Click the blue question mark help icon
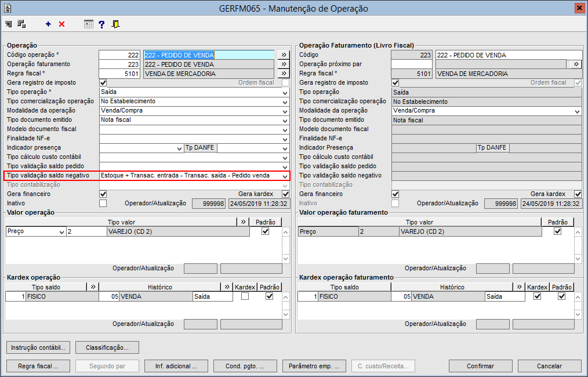588x377 pixels. [101, 24]
